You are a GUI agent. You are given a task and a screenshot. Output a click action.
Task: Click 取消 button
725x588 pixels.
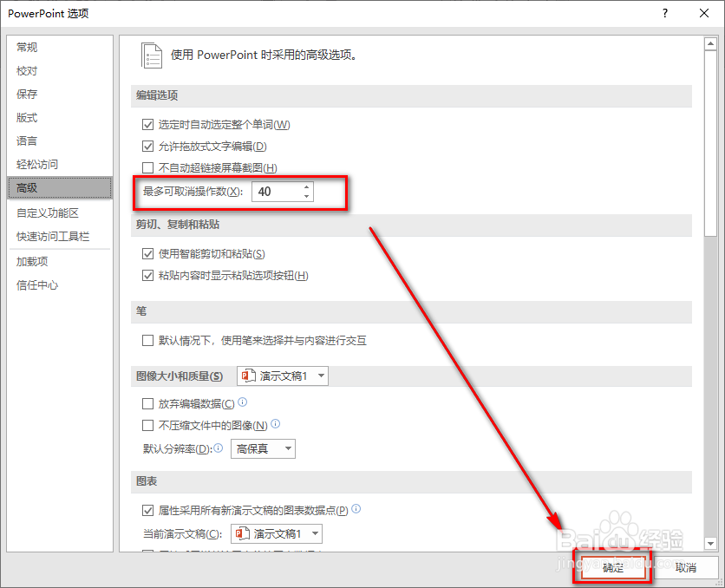[x=685, y=567]
